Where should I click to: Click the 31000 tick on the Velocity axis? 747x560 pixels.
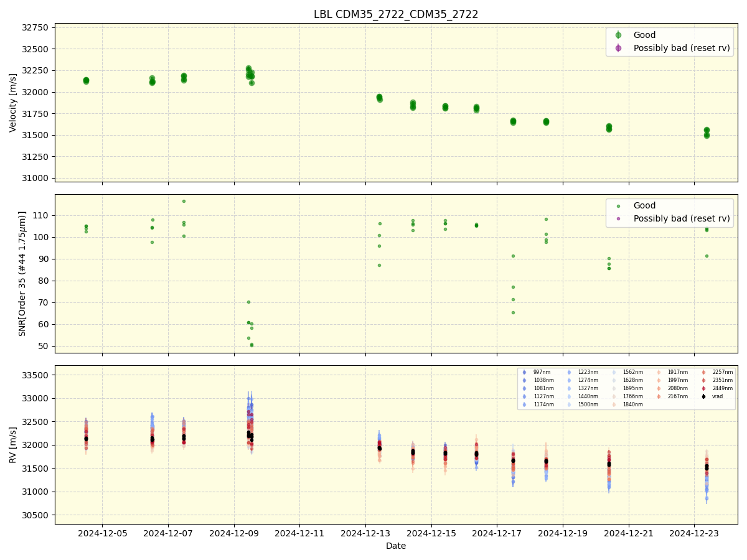37,178
